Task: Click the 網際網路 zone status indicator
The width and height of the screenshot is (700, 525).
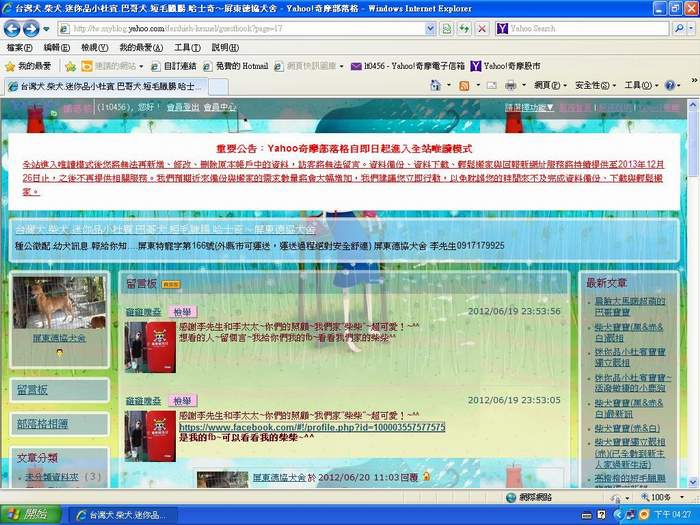Action: click(529, 497)
